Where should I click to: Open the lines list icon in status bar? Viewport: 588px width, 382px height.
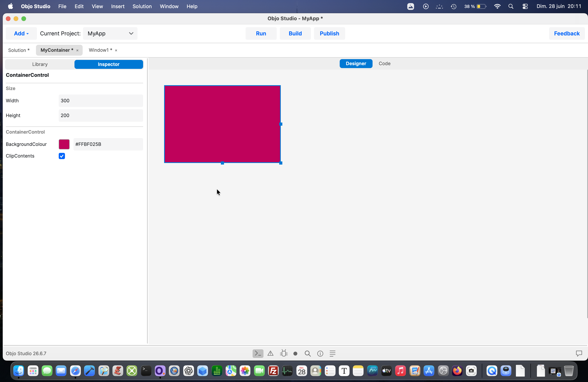tap(332, 354)
